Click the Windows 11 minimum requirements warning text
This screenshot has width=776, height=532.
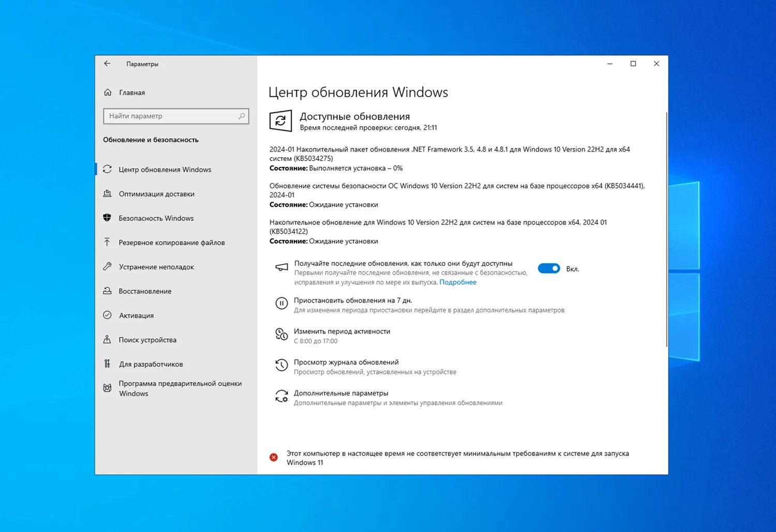pos(458,458)
